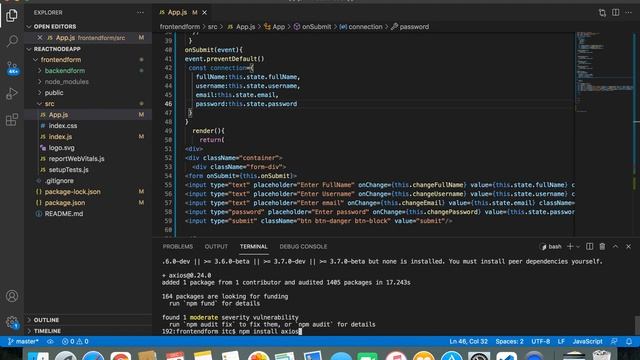This screenshot has height=360, width=640.
Task: Close App.js in Open Editors list
Action: pos(40,38)
